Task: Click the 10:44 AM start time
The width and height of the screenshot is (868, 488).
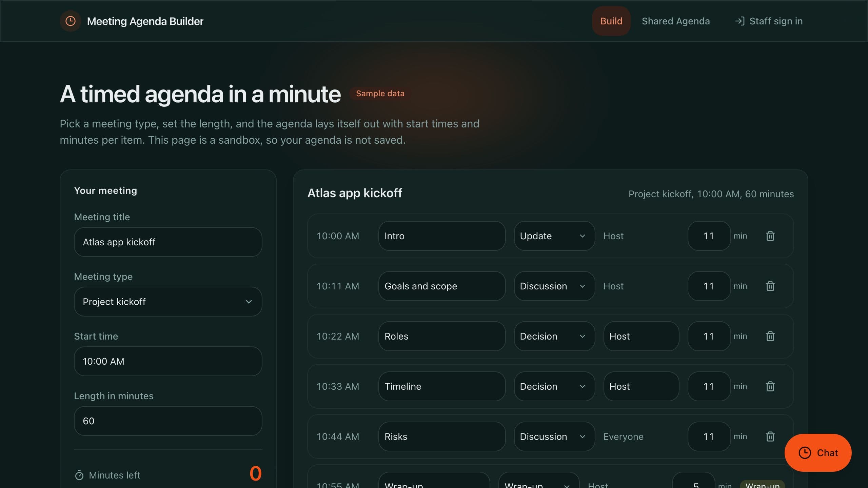Action: 338,436
